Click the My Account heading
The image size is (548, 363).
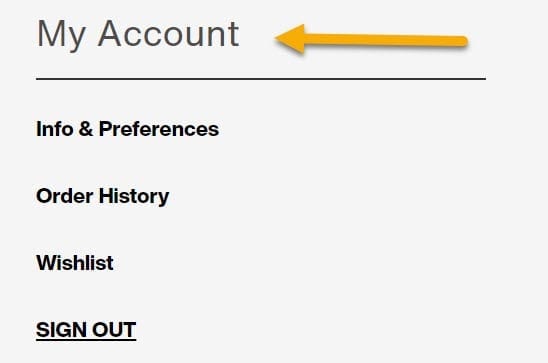138,34
